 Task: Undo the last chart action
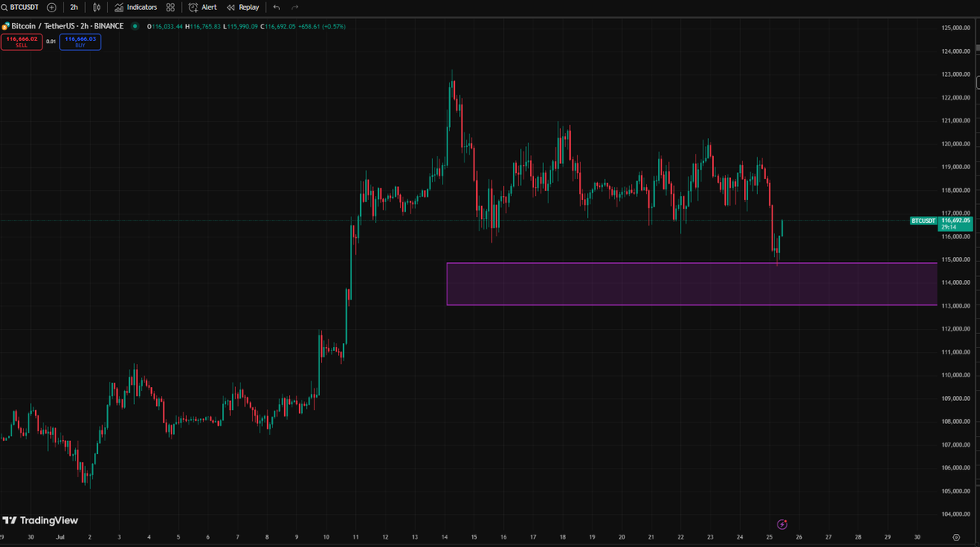pyautogui.click(x=277, y=7)
